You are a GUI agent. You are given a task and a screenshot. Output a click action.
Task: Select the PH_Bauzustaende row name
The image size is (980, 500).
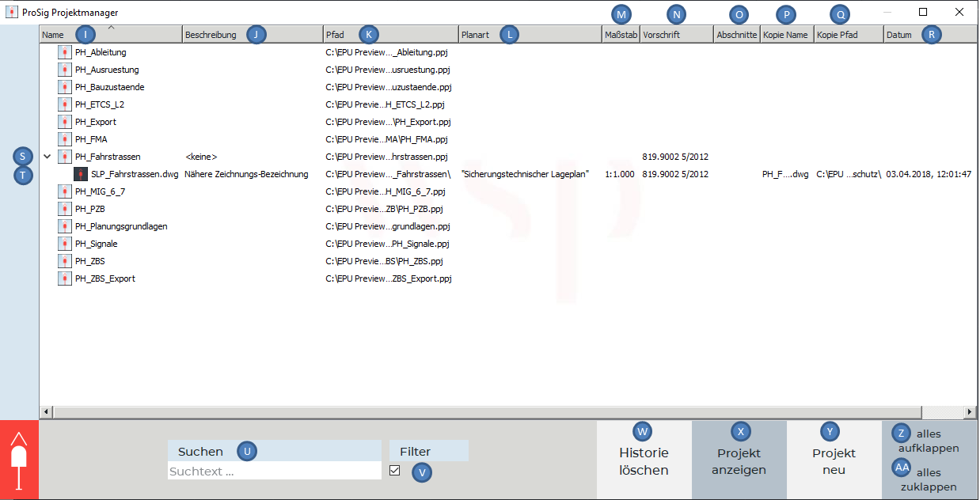(109, 87)
